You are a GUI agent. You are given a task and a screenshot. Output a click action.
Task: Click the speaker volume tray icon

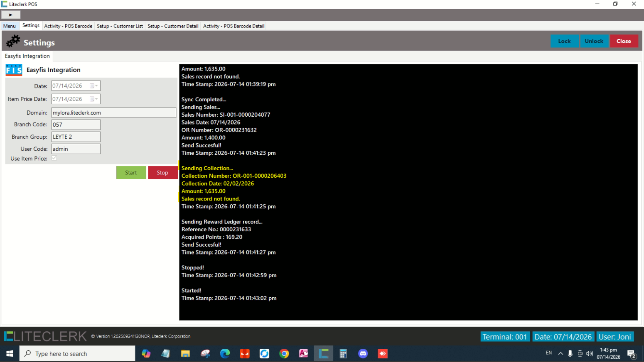click(590, 354)
